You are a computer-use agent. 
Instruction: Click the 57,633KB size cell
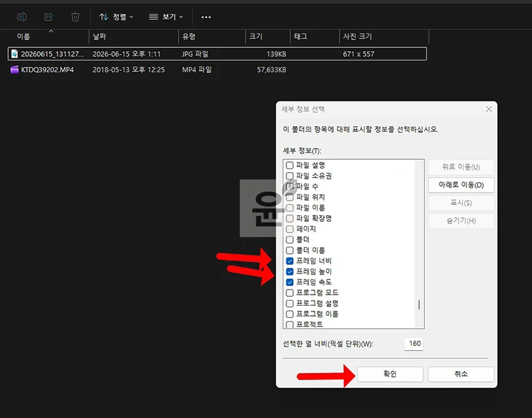coord(271,69)
